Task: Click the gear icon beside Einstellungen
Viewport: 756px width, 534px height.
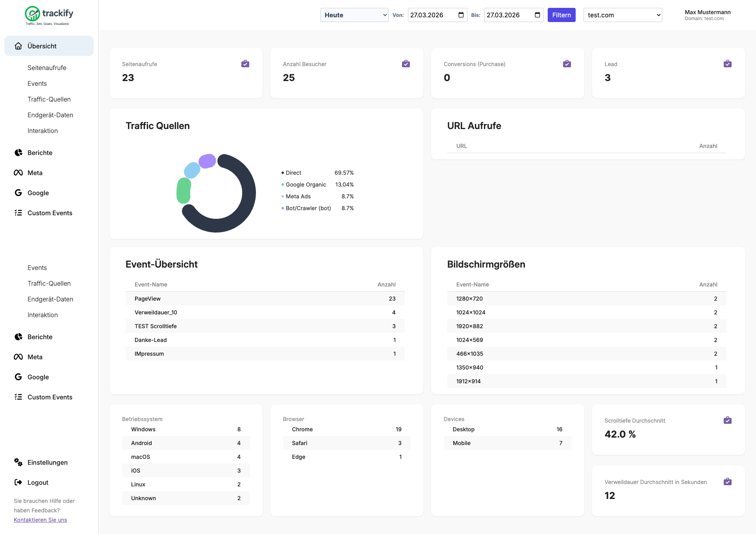Action: pos(18,462)
